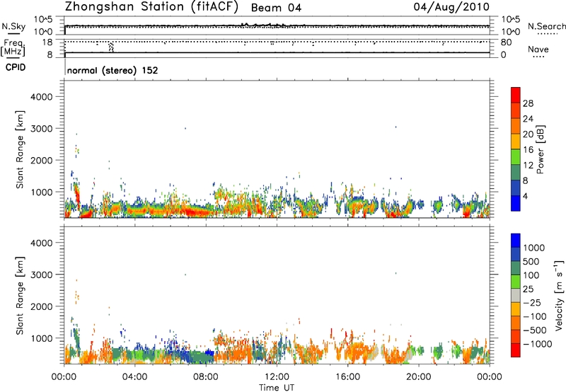Image resolution: width=566 pixels, height=392 pixels.
Task: Click the '-1000' label on Velocity colorbar
Action: tap(538, 344)
